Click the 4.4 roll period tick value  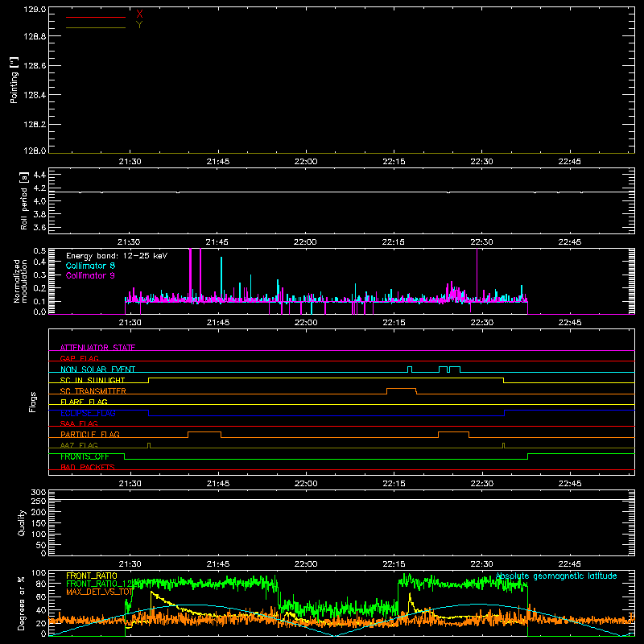tap(39, 175)
